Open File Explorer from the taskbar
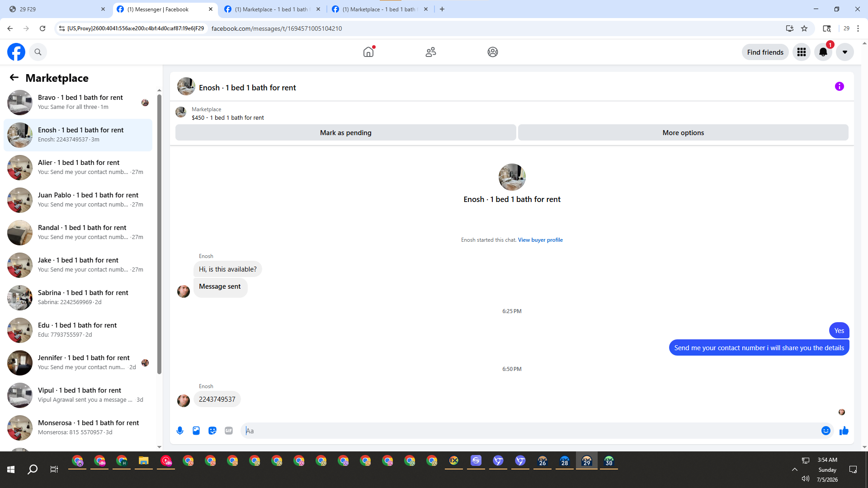This screenshot has height=488, width=868. [x=144, y=461]
